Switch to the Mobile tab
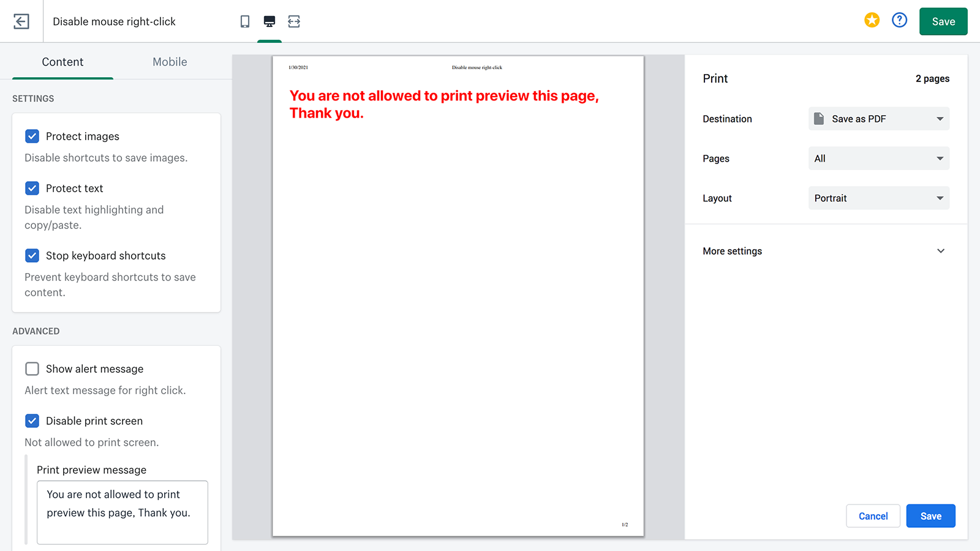The height and width of the screenshot is (551, 980). click(x=170, y=62)
